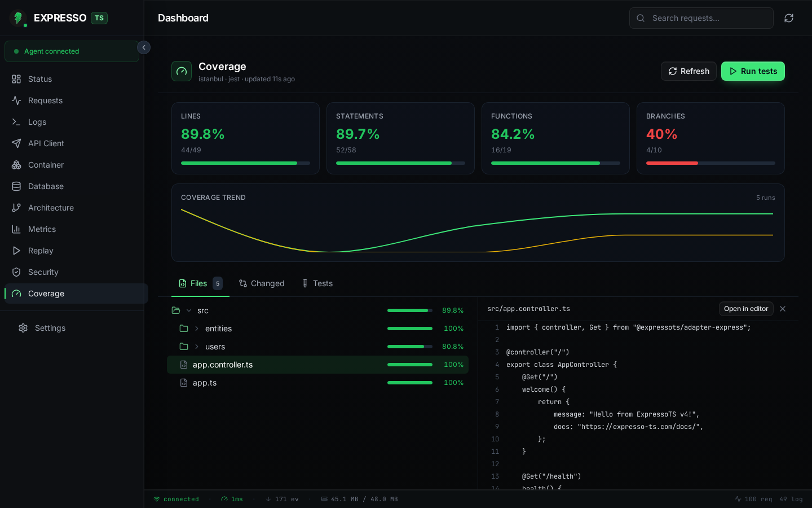Collapse the sidebar with chevron button

point(144,47)
